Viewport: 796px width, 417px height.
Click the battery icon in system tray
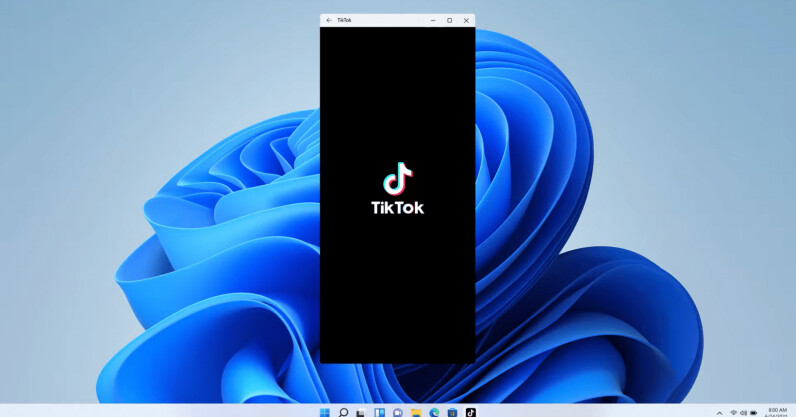tap(753, 412)
